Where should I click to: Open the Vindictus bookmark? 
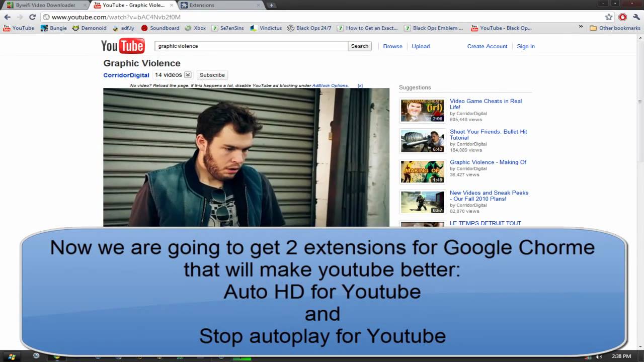tap(266, 28)
